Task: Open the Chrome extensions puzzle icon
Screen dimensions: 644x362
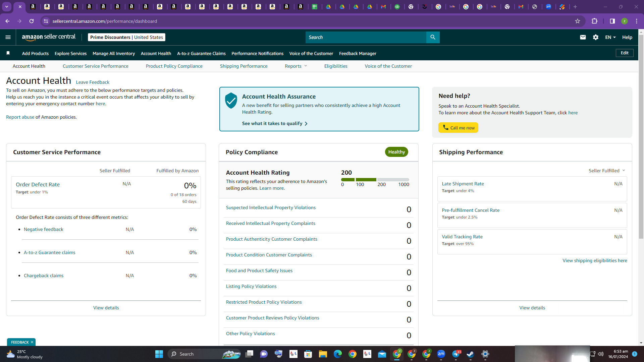Action: [595, 21]
